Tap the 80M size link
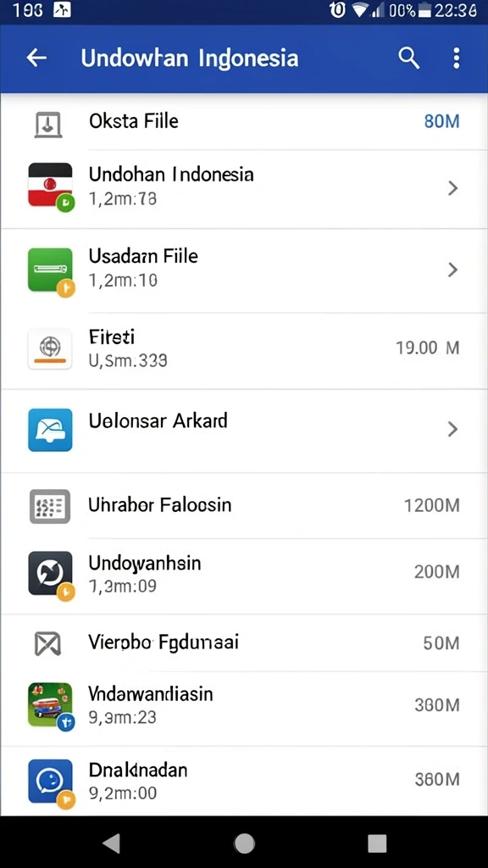The width and height of the screenshot is (488, 868). (x=441, y=121)
